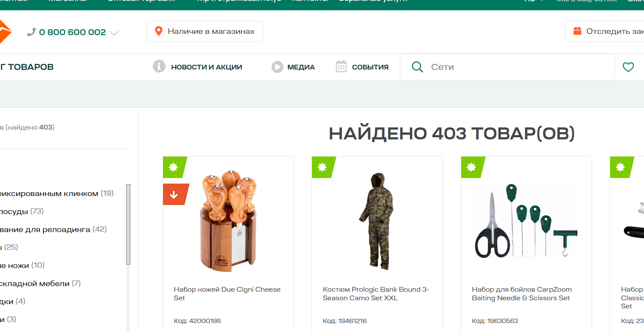Open CarpZoom needle and scissors image

tap(526, 221)
